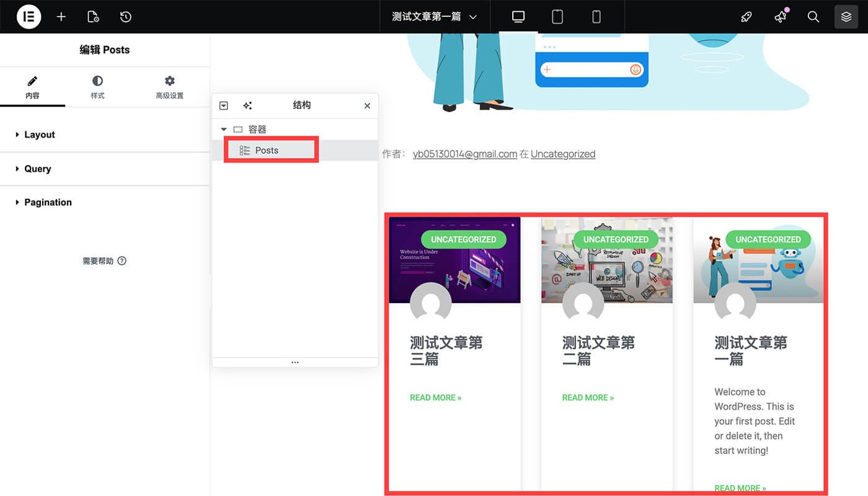Switch to tablet responsive view

click(x=557, y=17)
